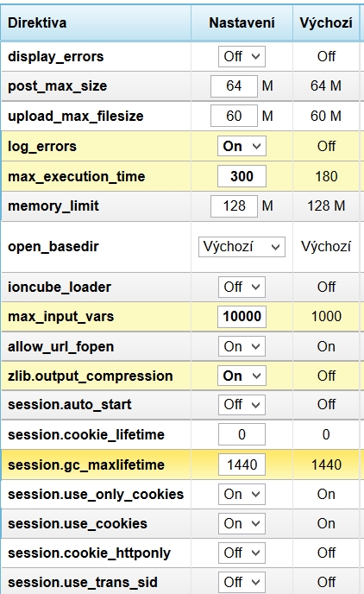Open the session.auto_start dropdown
Image resolution: width=364 pixels, height=594 pixels.
[x=242, y=405]
